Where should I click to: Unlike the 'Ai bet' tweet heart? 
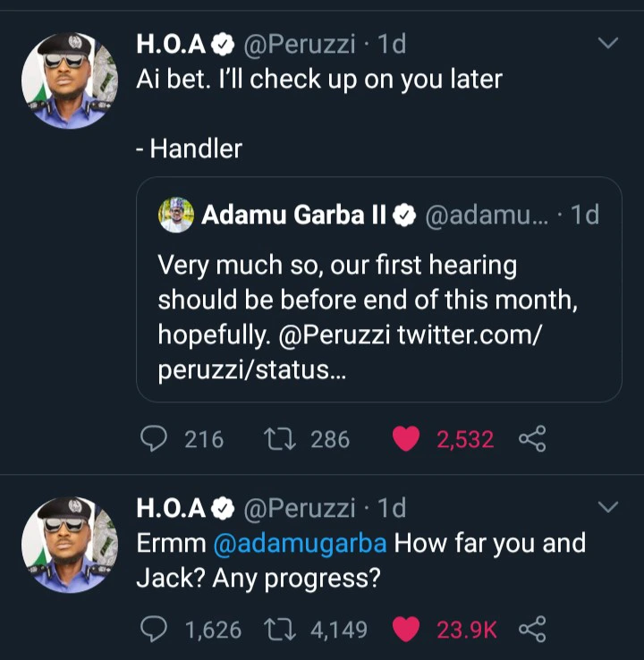[x=407, y=439]
